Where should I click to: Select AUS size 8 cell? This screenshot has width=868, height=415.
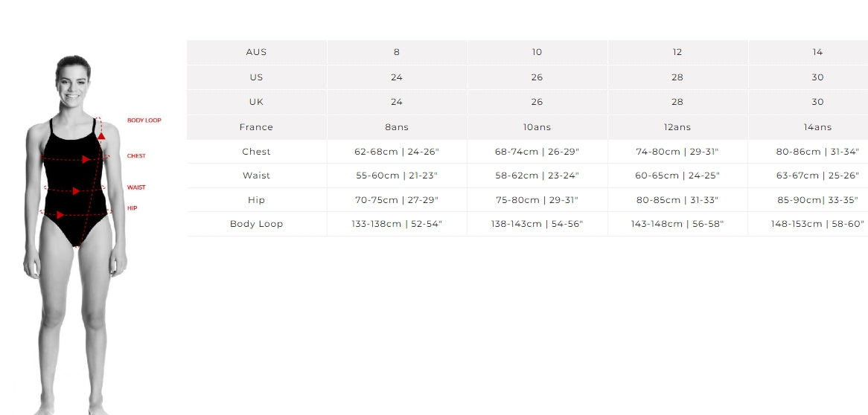[x=397, y=52]
